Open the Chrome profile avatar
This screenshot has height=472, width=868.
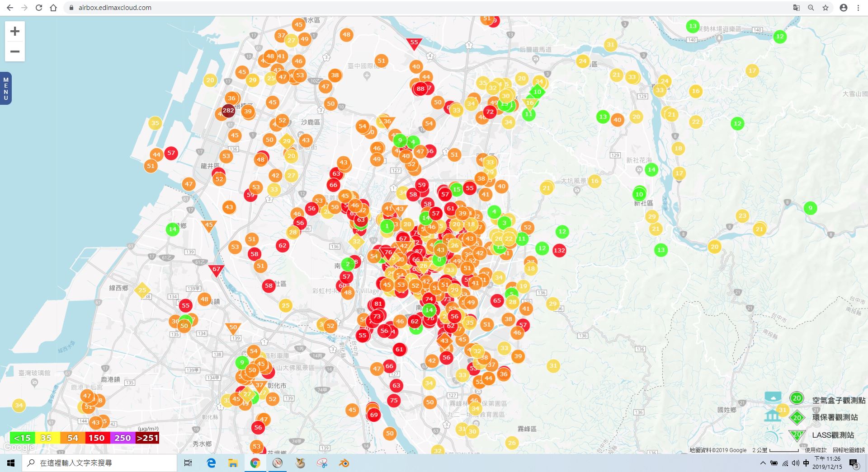click(x=844, y=8)
